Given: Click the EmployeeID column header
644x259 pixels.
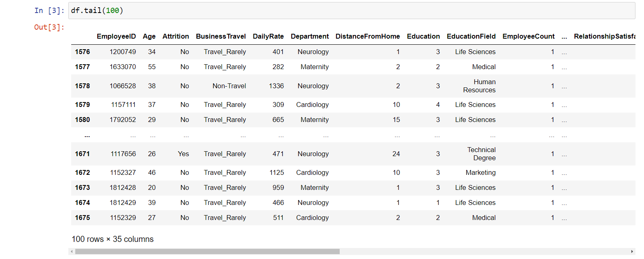Looking at the screenshot, I should (x=116, y=37).
